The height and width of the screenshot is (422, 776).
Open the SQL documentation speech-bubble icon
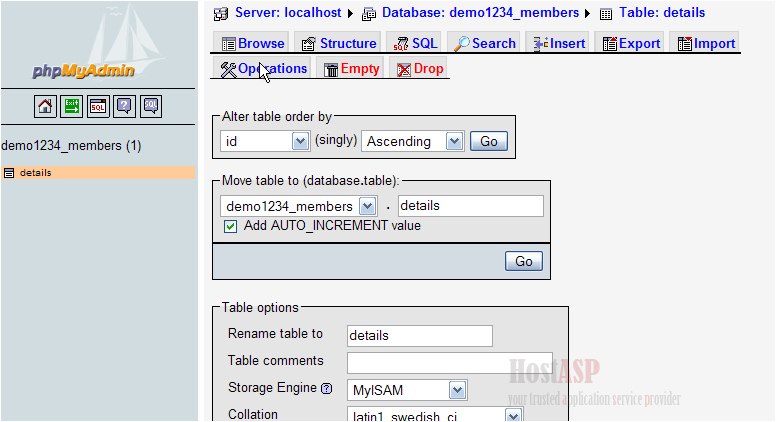tap(150, 105)
